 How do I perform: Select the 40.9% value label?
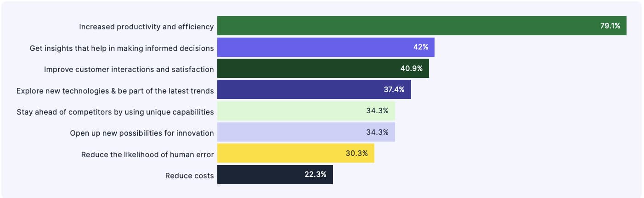click(411, 68)
